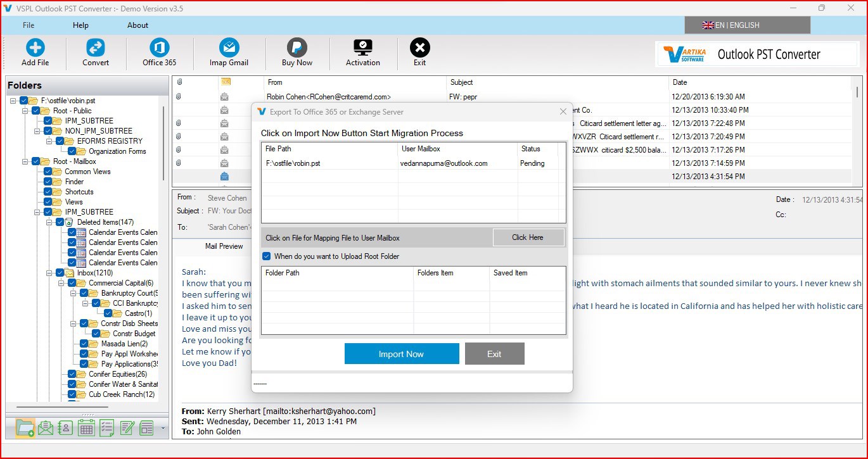The width and height of the screenshot is (868, 459).
Task: Click folder icon of Organization Forms
Action: pyautogui.click(x=82, y=151)
